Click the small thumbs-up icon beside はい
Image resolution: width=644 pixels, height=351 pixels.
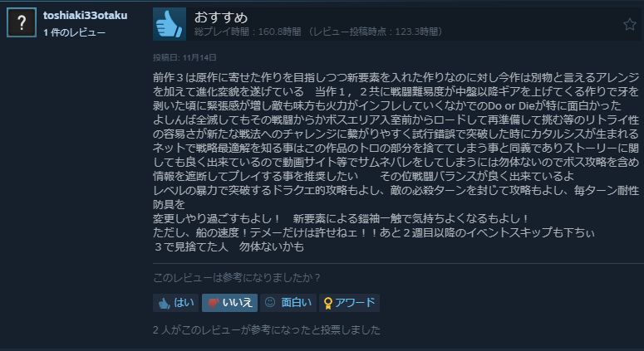coord(165,304)
